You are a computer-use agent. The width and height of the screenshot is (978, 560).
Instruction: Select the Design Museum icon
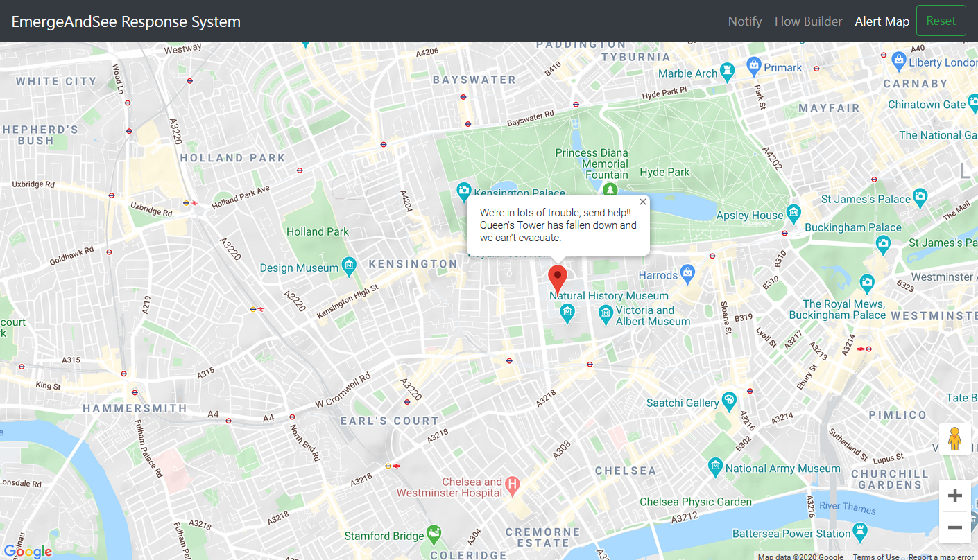tap(349, 265)
